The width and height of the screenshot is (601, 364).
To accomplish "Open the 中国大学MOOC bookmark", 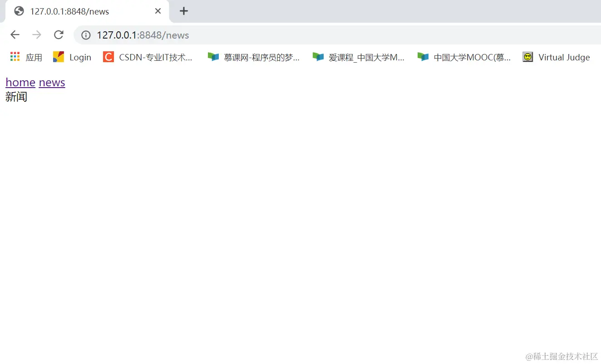I will tap(464, 57).
